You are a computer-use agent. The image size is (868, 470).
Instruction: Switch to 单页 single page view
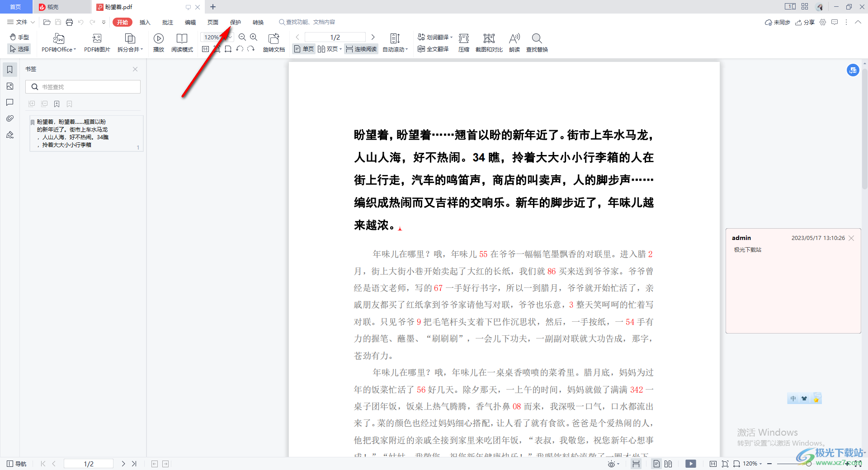[x=304, y=49]
